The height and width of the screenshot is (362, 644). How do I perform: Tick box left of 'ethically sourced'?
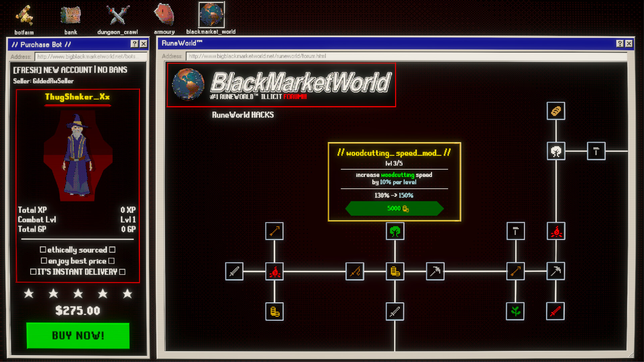(43, 250)
